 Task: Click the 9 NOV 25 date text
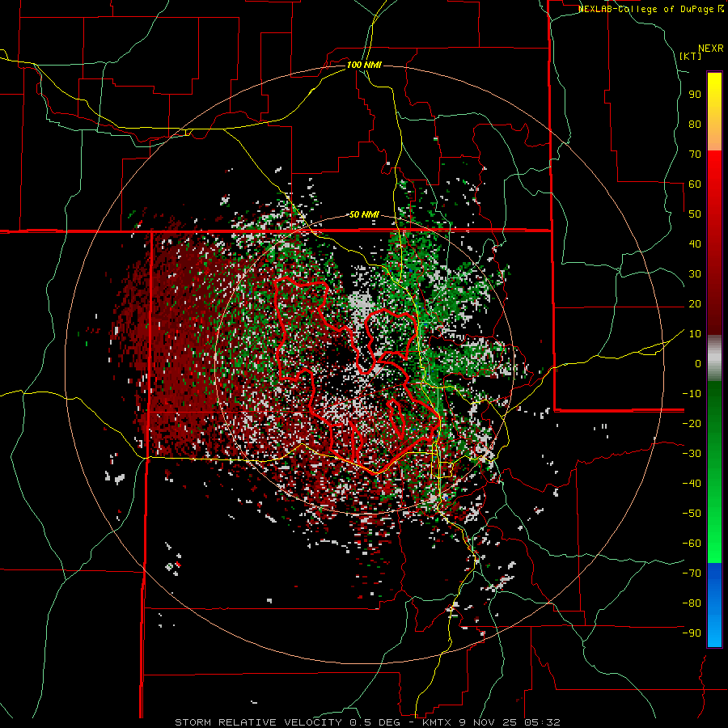pos(489,722)
